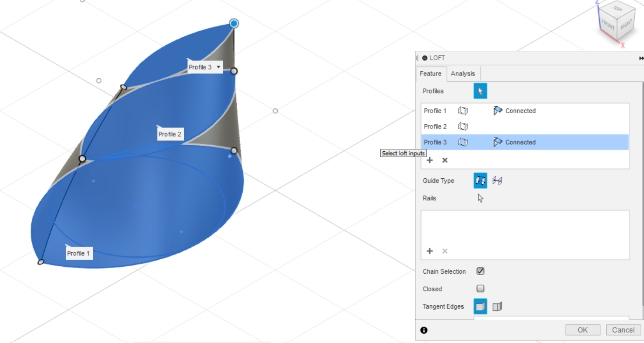The width and height of the screenshot is (644, 343).
Task: Toggle the Chain Selection checkbox
Action: pos(480,271)
